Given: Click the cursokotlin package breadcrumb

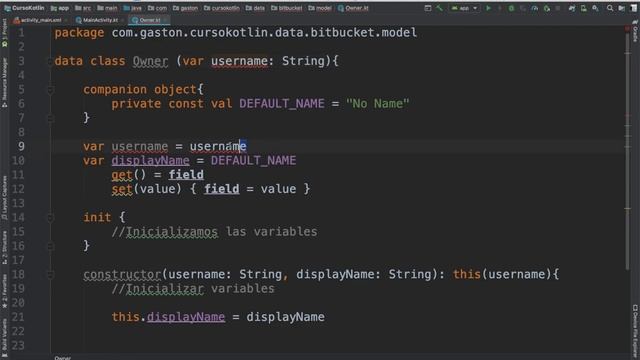Looking at the screenshot, I should [x=222, y=8].
